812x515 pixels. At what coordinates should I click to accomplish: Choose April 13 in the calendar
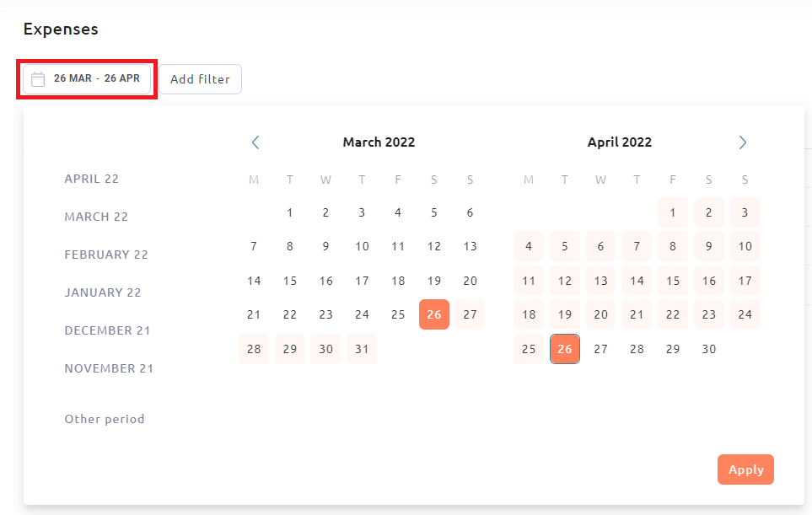[x=600, y=281]
